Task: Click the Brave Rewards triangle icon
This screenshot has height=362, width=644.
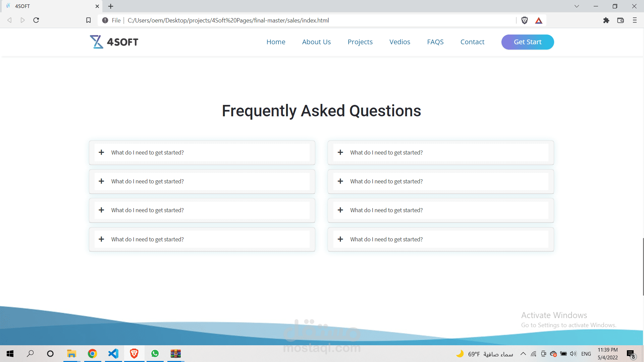Action: (539, 20)
